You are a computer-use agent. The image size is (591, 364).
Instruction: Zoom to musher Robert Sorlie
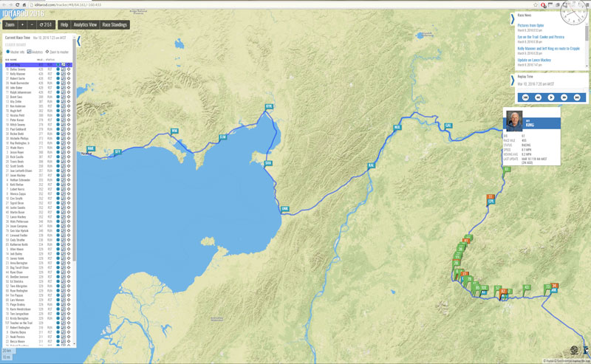click(69, 78)
